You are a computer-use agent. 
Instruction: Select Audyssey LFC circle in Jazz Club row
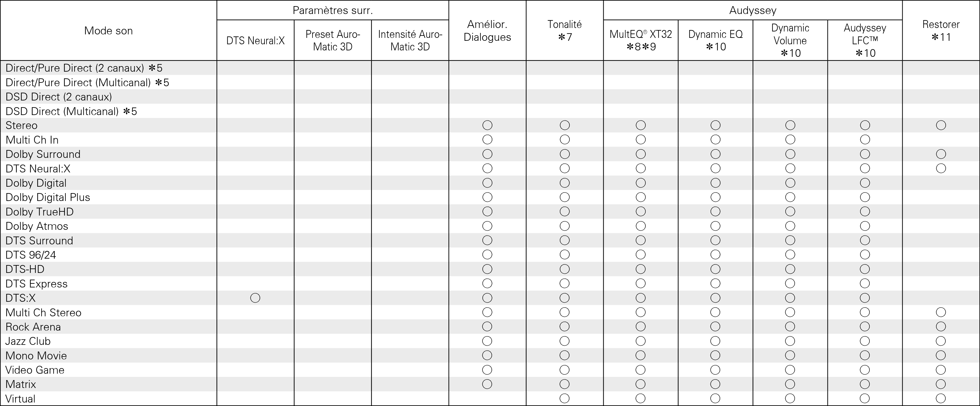pos(865,341)
